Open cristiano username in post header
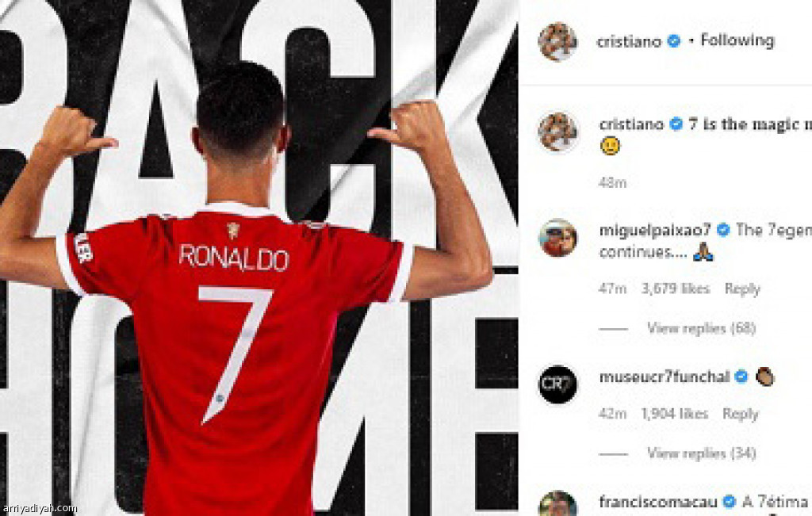The image size is (812, 516). 629,41
